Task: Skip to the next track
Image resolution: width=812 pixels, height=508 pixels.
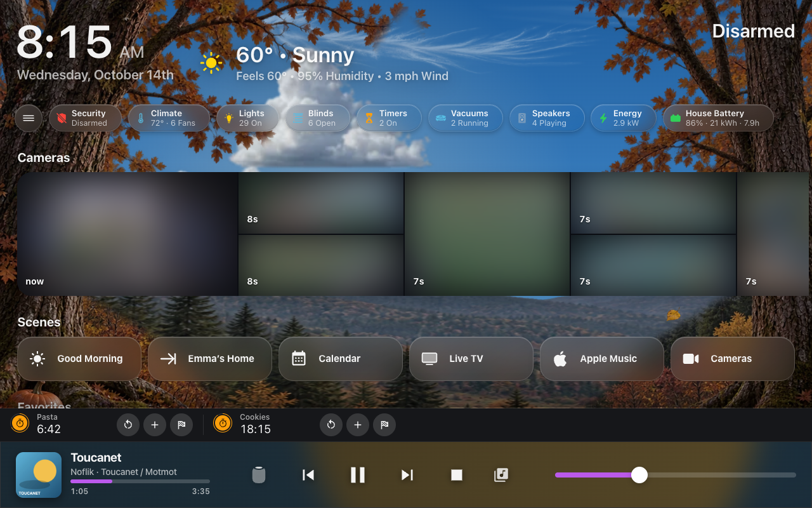Action: [407, 475]
